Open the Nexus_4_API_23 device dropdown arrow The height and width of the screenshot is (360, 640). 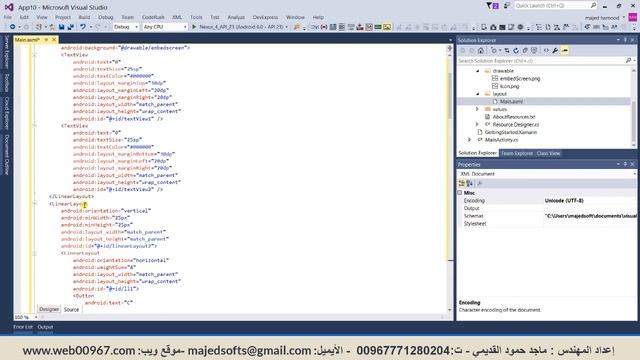point(286,27)
